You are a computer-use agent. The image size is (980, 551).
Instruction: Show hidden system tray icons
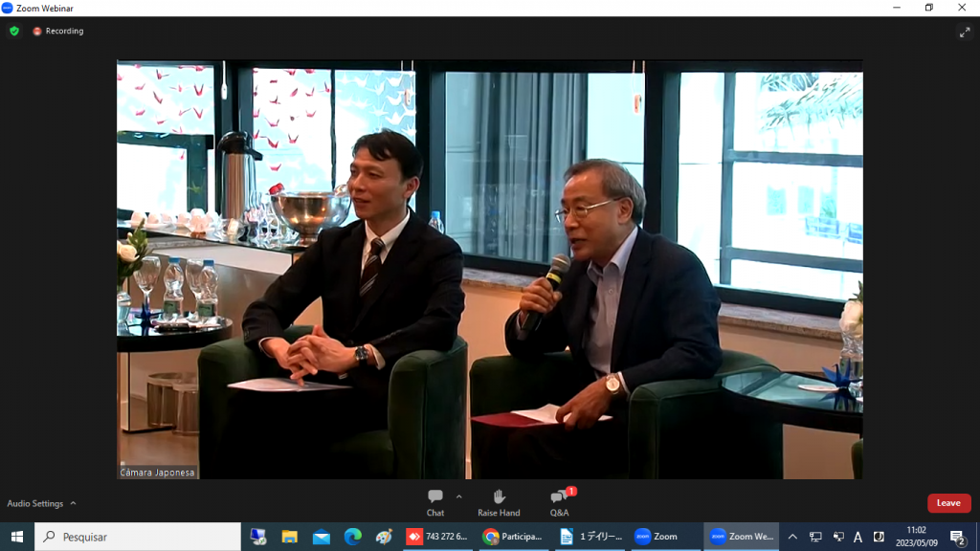pyautogui.click(x=792, y=537)
